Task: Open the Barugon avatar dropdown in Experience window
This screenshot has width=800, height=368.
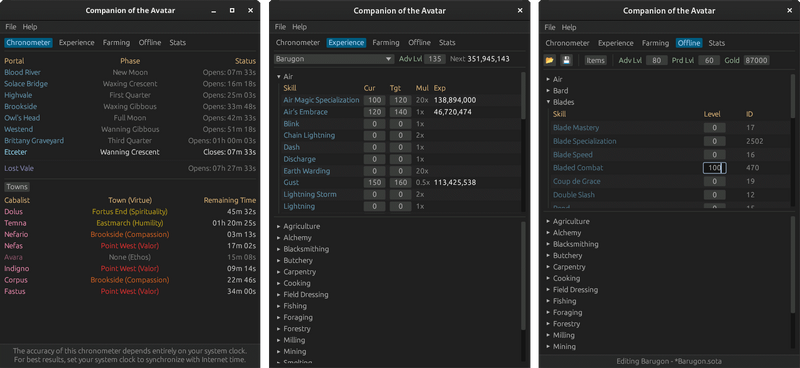Action: [x=334, y=59]
